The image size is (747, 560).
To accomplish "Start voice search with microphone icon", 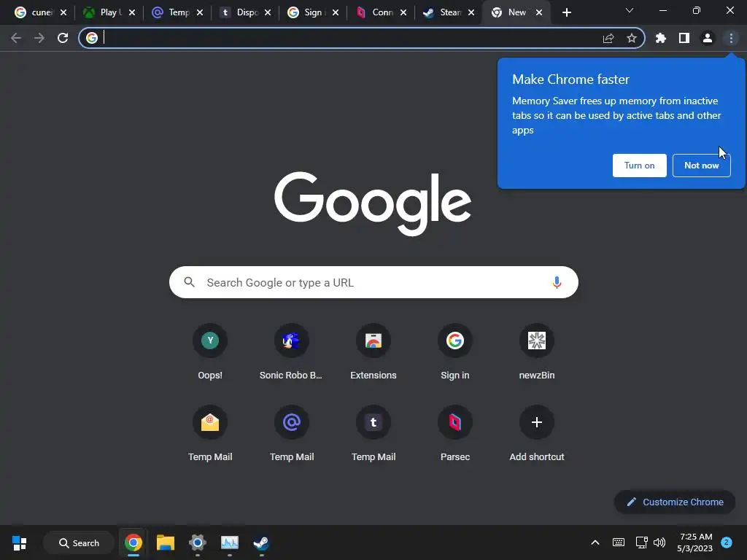I will click(x=557, y=282).
